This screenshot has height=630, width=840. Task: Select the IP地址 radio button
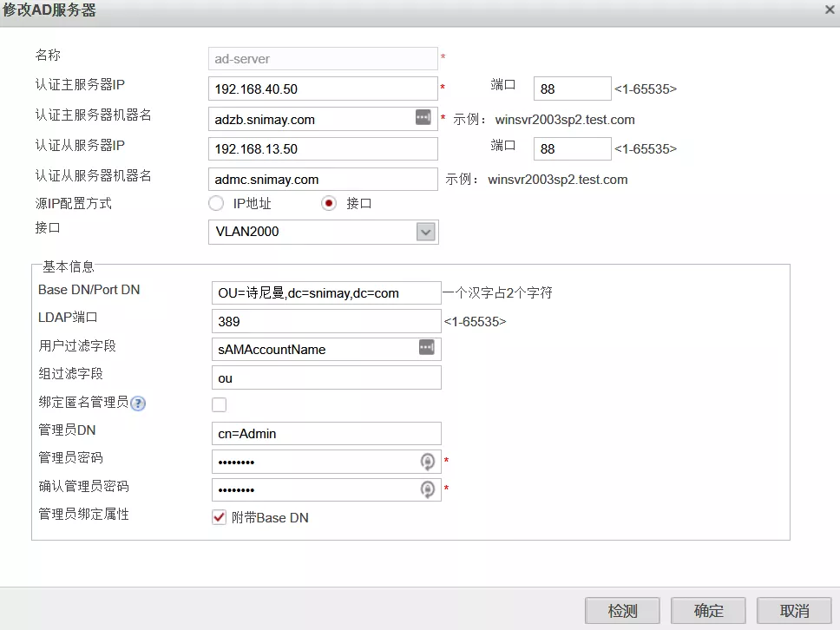216,204
